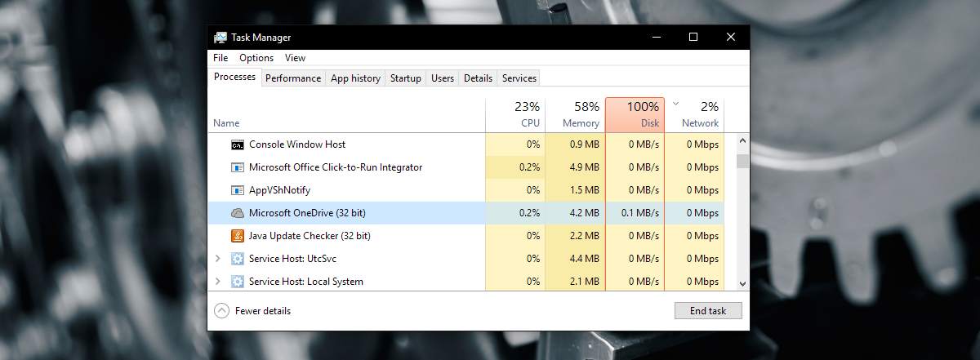980x360 pixels.
Task: Open the Options menu
Action: [x=256, y=58]
